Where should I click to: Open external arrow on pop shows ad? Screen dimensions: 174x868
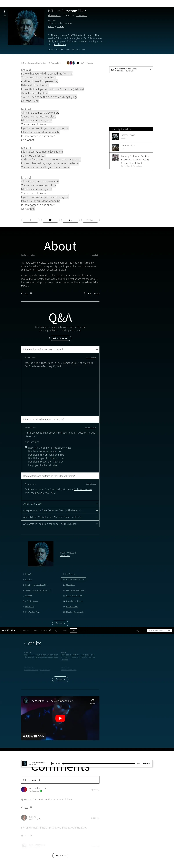click(150, 70)
